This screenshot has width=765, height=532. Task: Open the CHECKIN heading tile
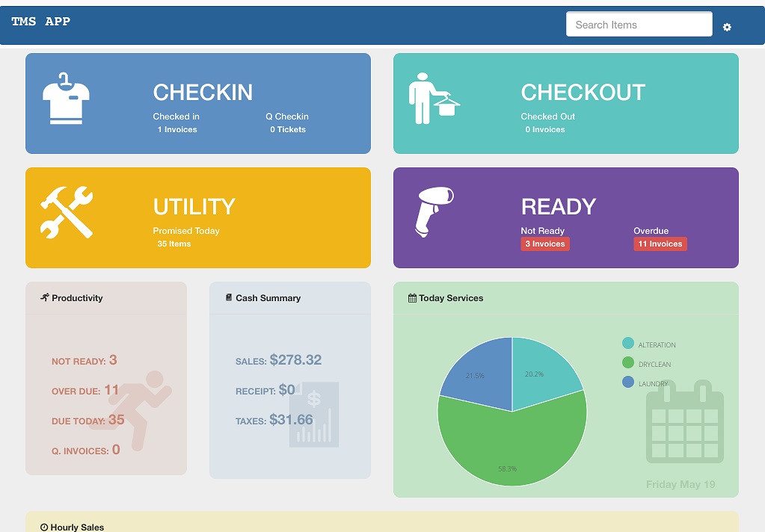[203, 92]
